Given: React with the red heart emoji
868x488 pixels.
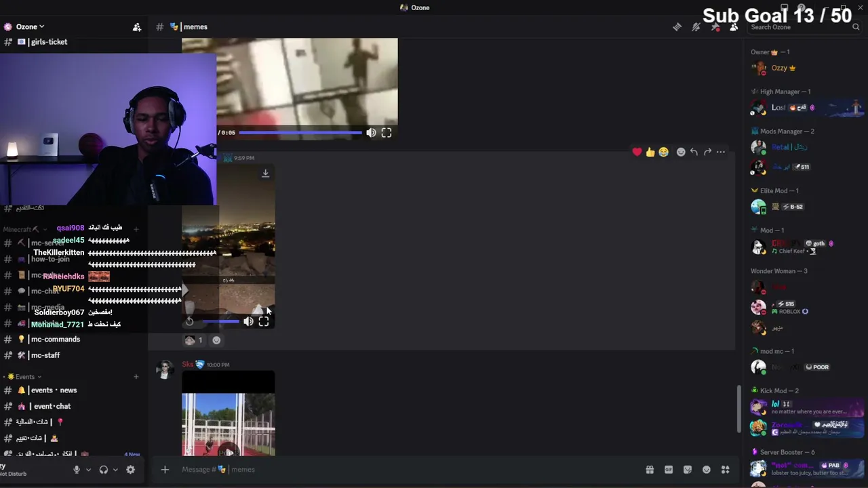Looking at the screenshot, I should tap(637, 152).
